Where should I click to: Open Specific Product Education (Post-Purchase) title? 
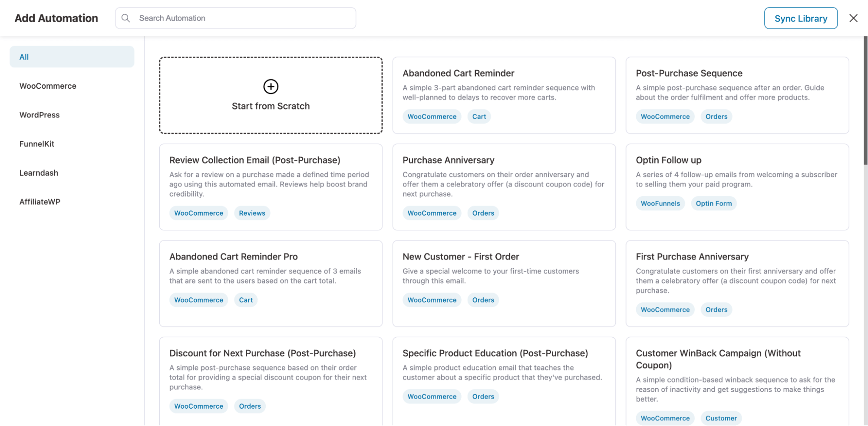coord(495,353)
